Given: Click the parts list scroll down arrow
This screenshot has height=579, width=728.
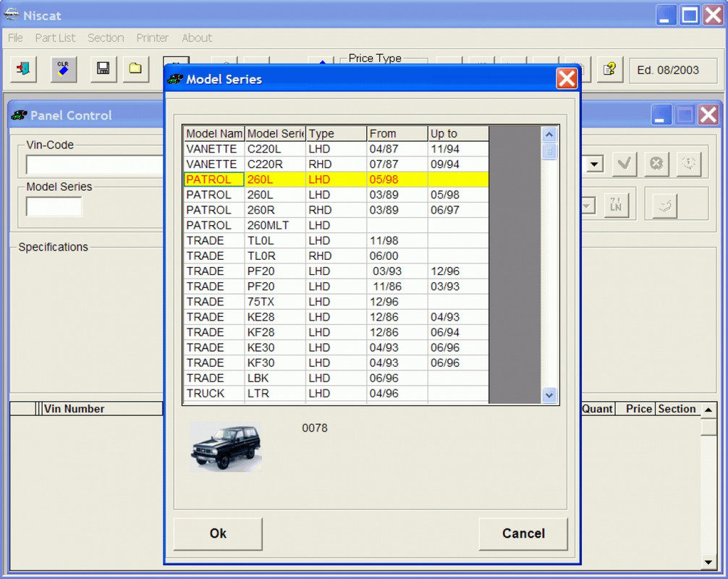Looking at the screenshot, I should tap(708, 562).
